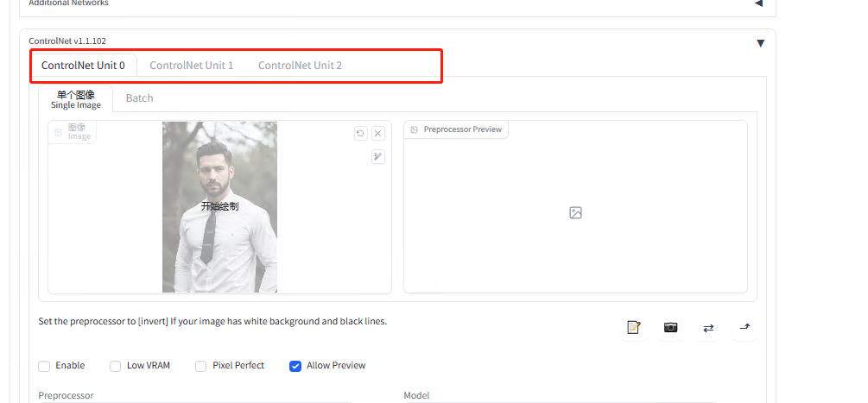Select the ControlNet Unit 0 tab
868x403 pixels.
[83, 66]
